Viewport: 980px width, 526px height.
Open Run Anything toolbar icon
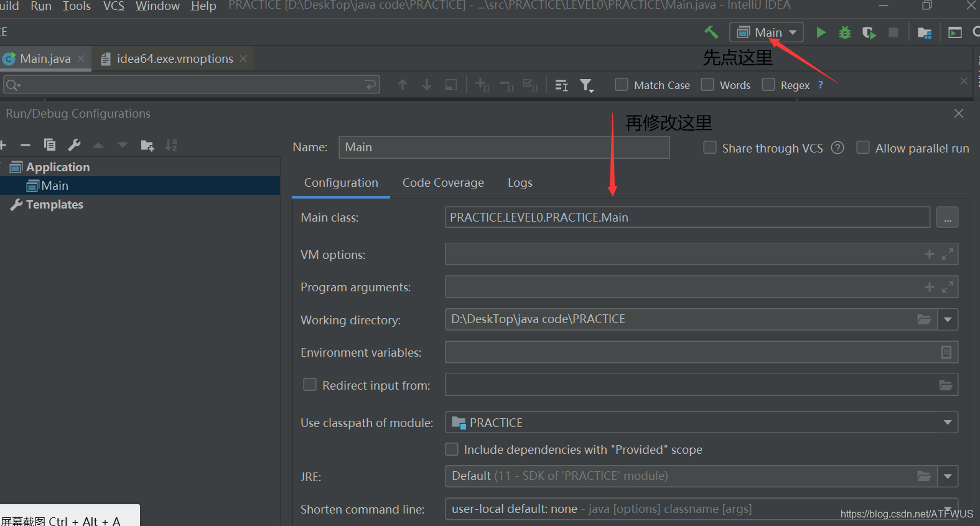tap(955, 32)
